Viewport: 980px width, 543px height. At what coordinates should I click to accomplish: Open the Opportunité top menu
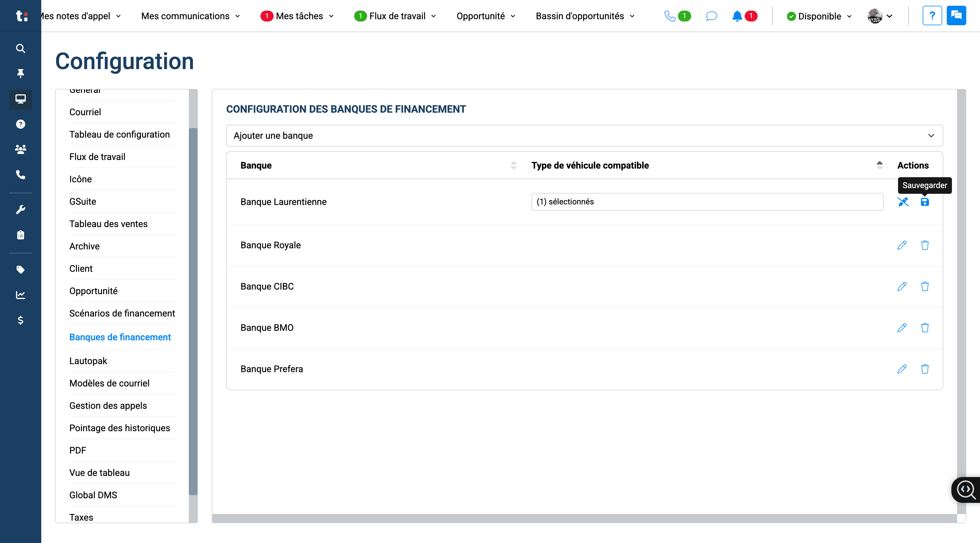[x=486, y=16]
